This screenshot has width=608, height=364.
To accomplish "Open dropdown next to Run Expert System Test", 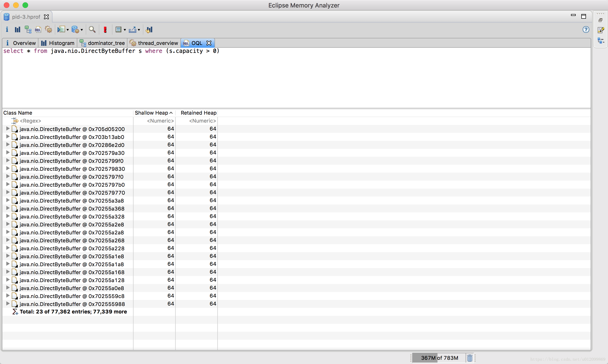I will click(67, 30).
